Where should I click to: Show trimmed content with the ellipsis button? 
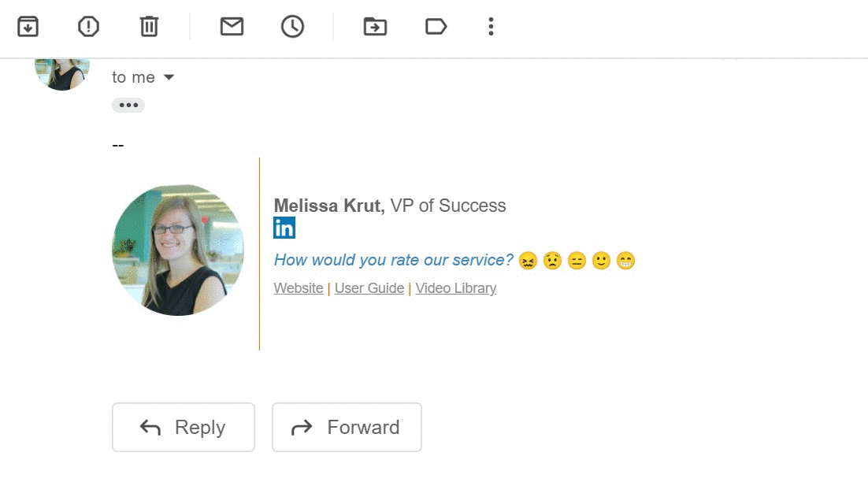pyautogui.click(x=128, y=105)
